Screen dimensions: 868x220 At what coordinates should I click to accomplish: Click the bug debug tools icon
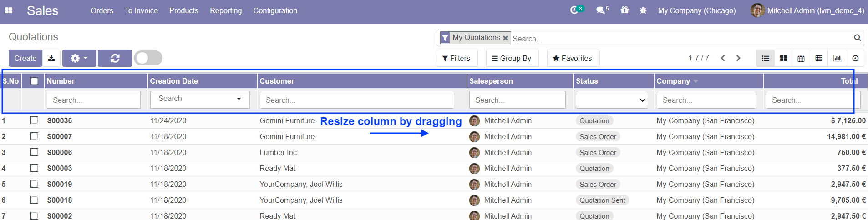pyautogui.click(x=643, y=10)
